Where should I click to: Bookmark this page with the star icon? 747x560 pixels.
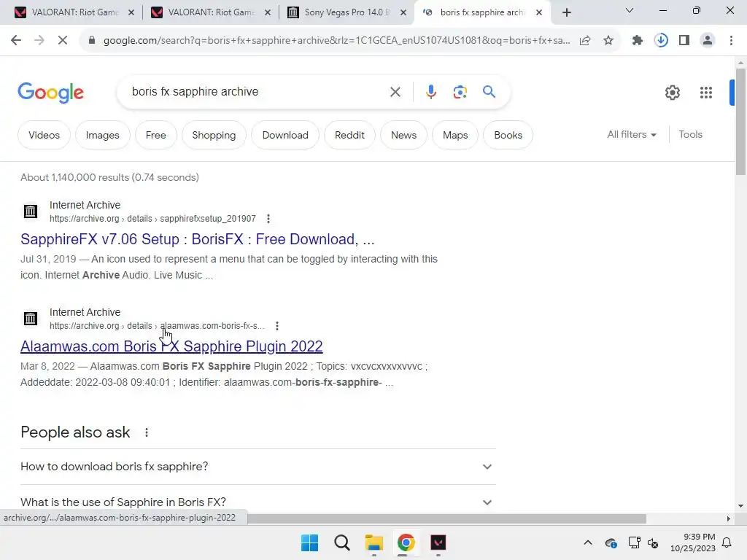pos(608,41)
